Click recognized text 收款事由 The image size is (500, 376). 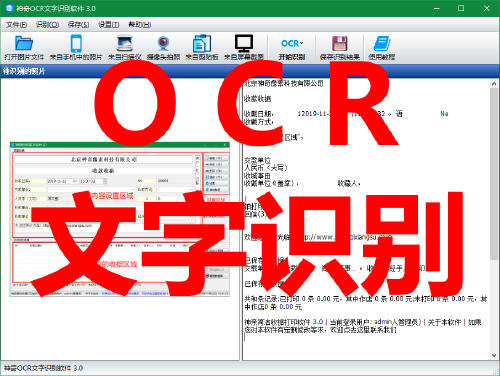coord(258,176)
